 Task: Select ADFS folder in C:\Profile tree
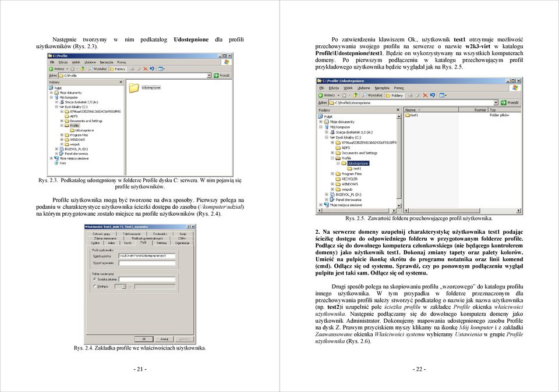[x=71, y=116]
